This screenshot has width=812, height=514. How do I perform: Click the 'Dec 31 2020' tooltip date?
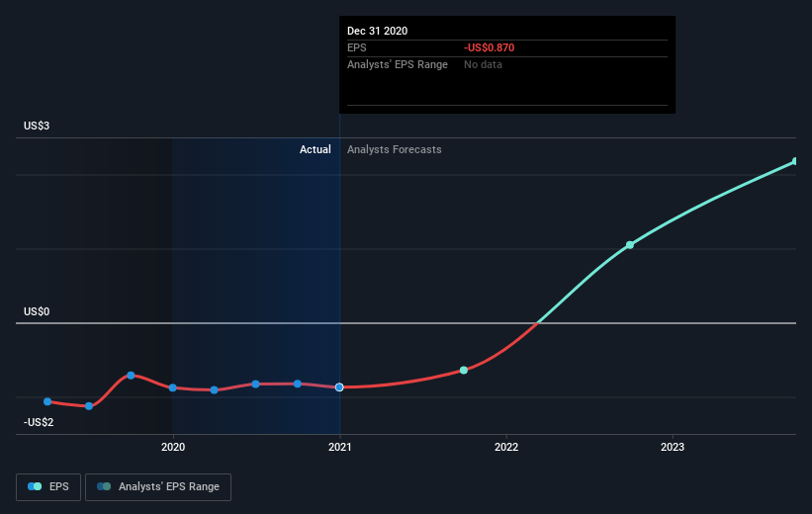(378, 31)
